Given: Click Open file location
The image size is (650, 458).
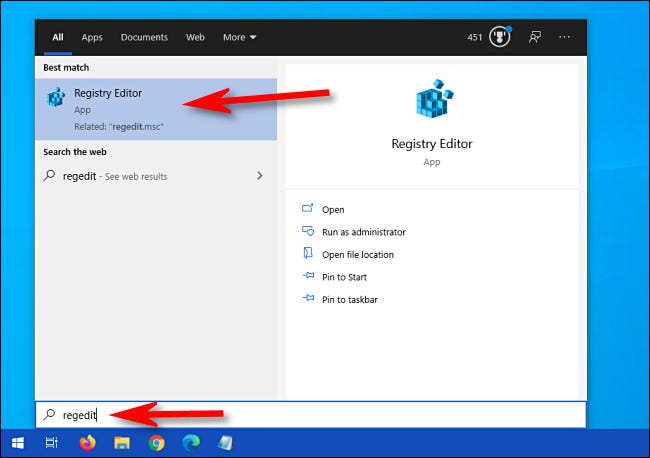Looking at the screenshot, I should pos(358,254).
